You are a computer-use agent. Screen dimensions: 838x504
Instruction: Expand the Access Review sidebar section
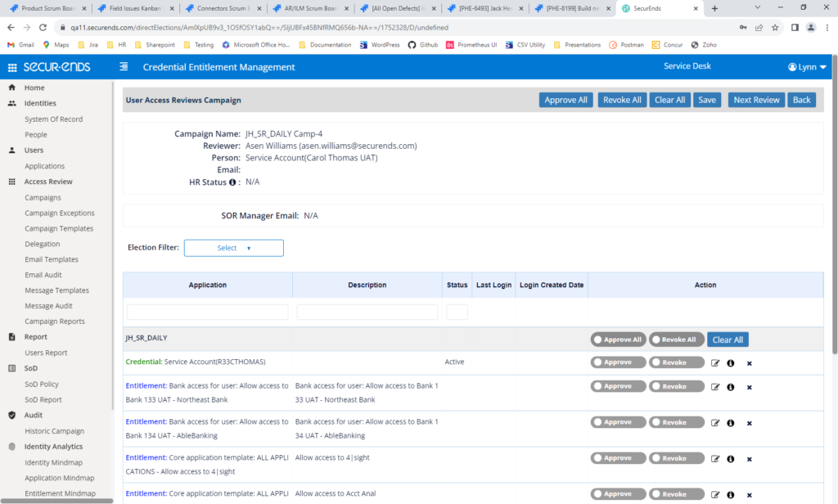point(48,182)
